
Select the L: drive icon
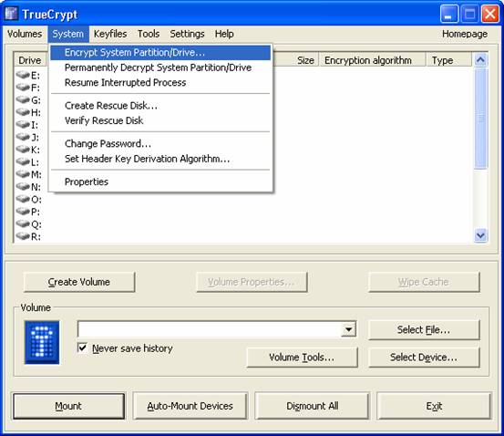tap(23, 161)
